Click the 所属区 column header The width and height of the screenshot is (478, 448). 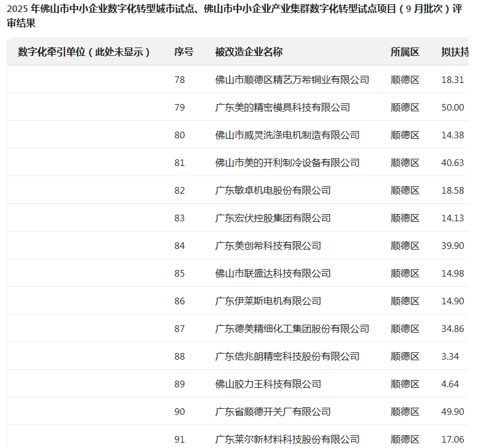pyautogui.click(x=405, y=52)
